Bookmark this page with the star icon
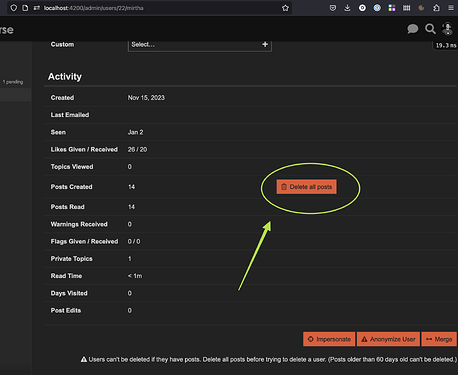Screen dimensions: 458x375 click(x=285, y=8)
